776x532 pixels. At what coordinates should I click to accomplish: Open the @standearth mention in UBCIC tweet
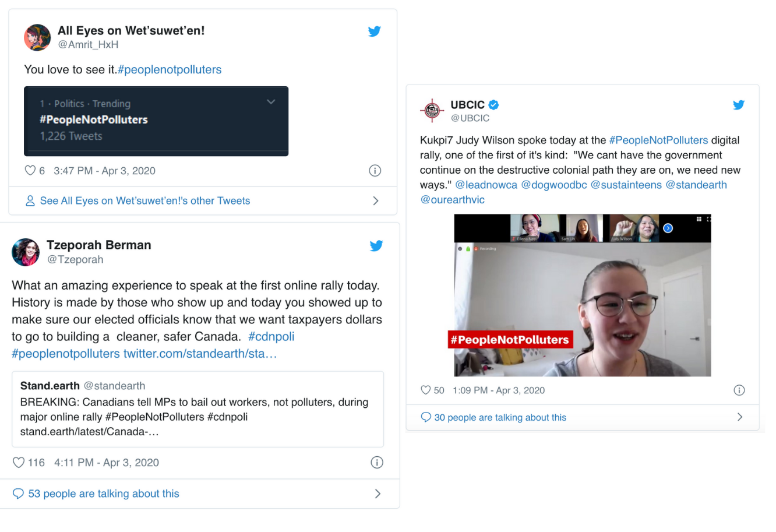696,185
